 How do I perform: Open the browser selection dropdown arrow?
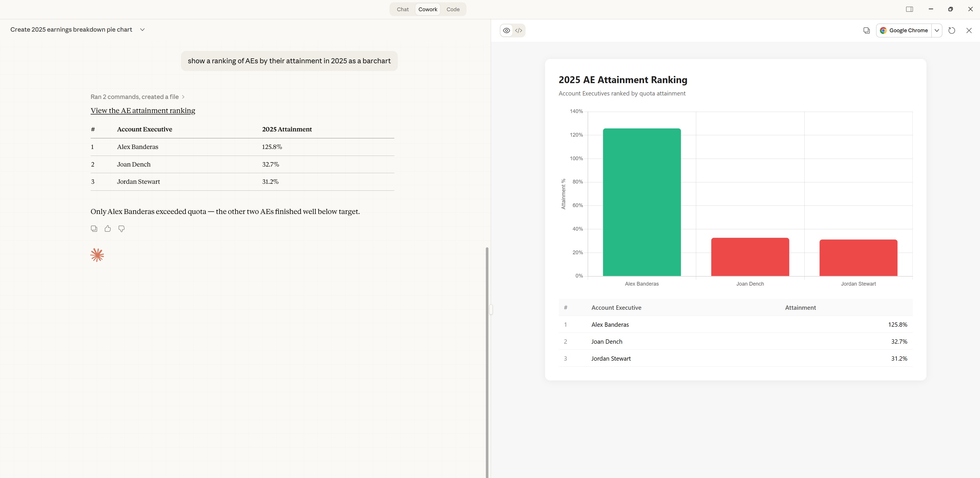tap(937, 30)
